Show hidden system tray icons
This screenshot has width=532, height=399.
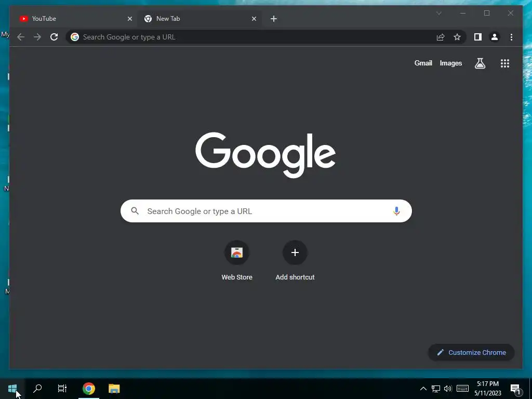(x=423, y=389)
